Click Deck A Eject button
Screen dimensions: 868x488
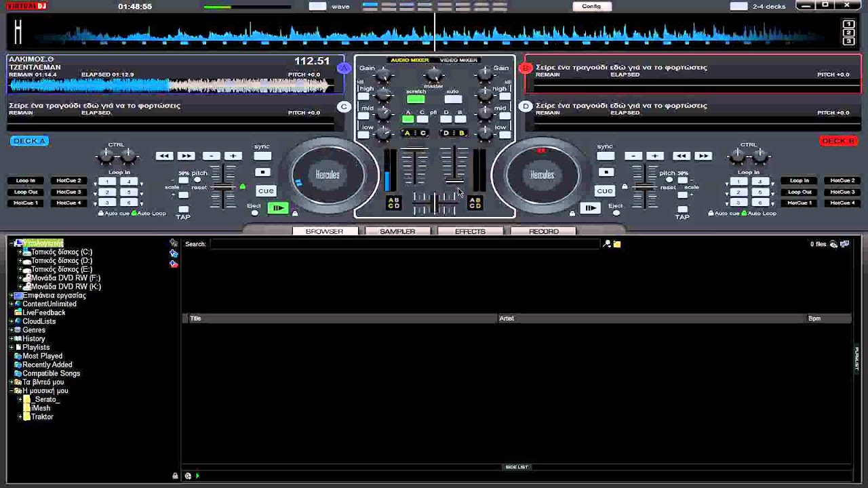tap(255, 213)
